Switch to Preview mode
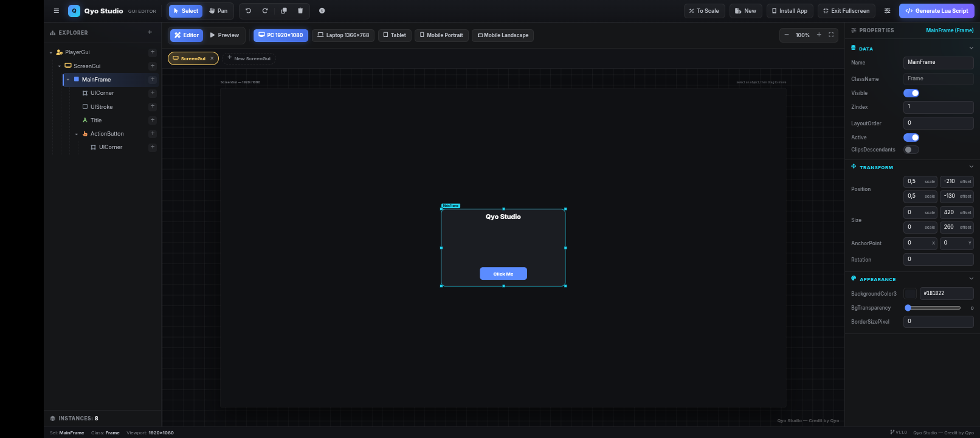Image resolution: width=980 pixels, height=438 pixels. (x=224, y=35)
